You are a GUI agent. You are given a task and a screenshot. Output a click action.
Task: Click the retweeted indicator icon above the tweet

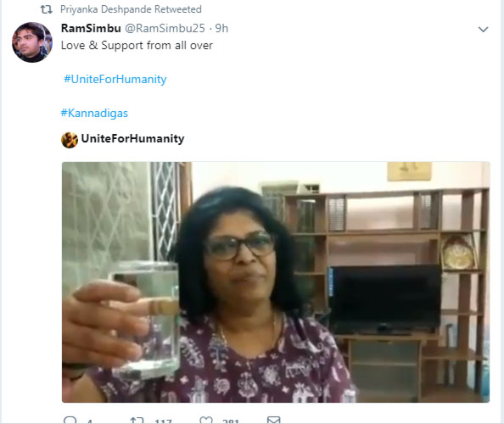(x=46, y=9)
